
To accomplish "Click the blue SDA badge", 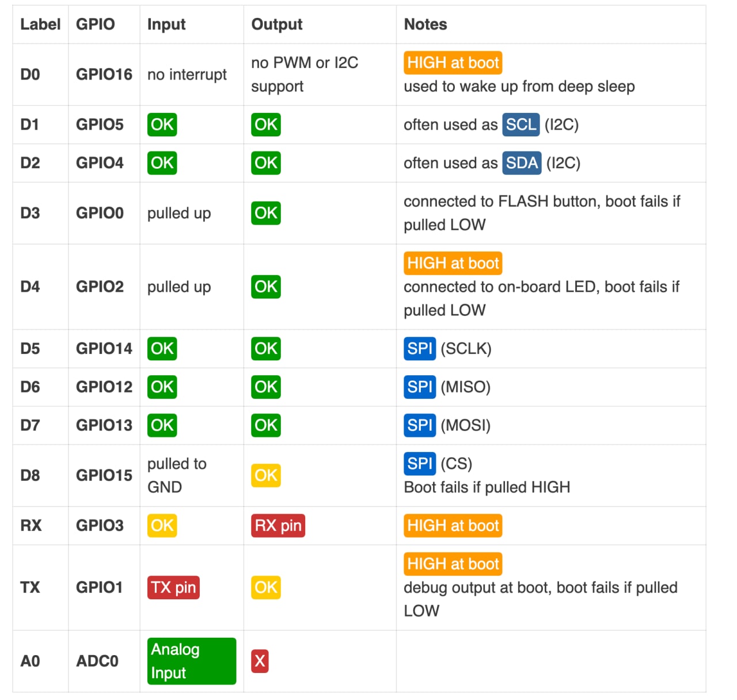I will coord(522,163).
